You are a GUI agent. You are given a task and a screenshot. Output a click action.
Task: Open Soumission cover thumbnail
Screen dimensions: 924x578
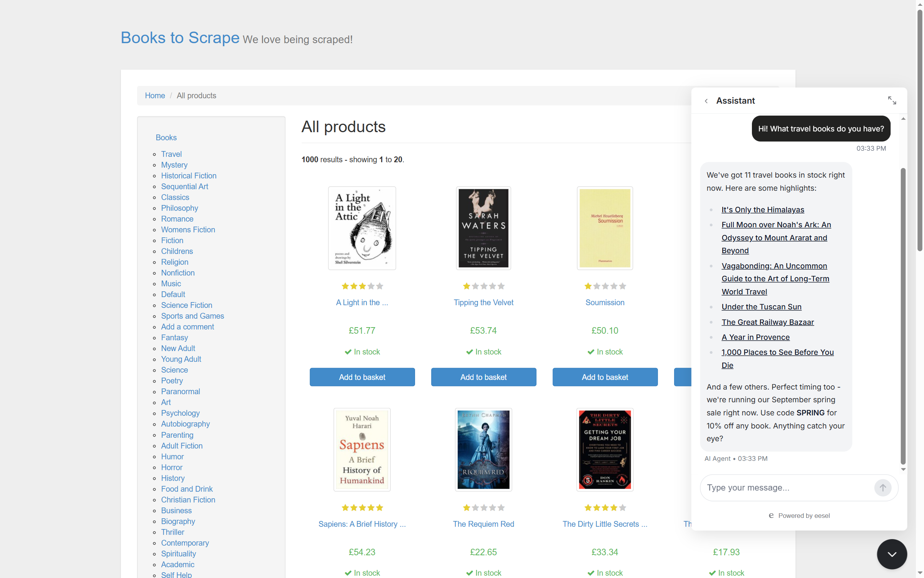(605, 228)
